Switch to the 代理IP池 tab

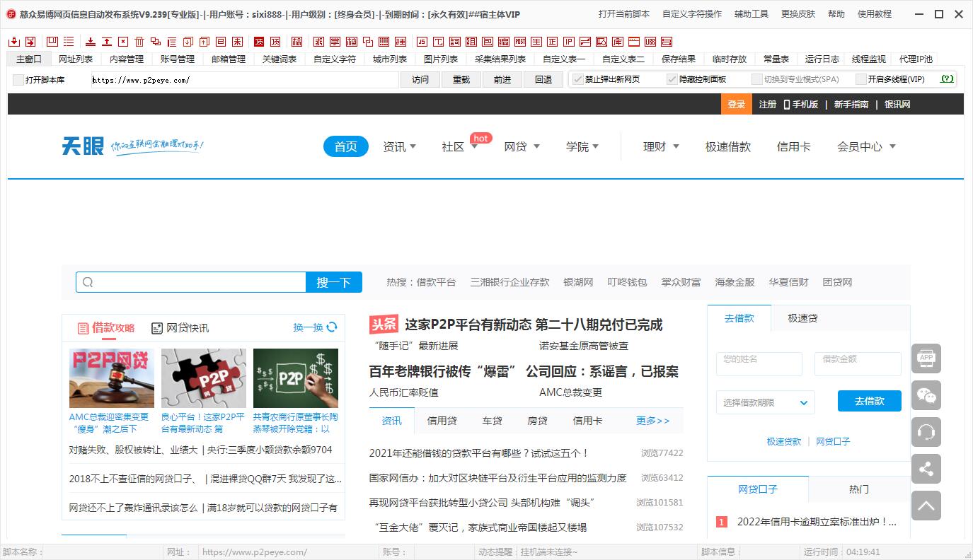point(916,59)
